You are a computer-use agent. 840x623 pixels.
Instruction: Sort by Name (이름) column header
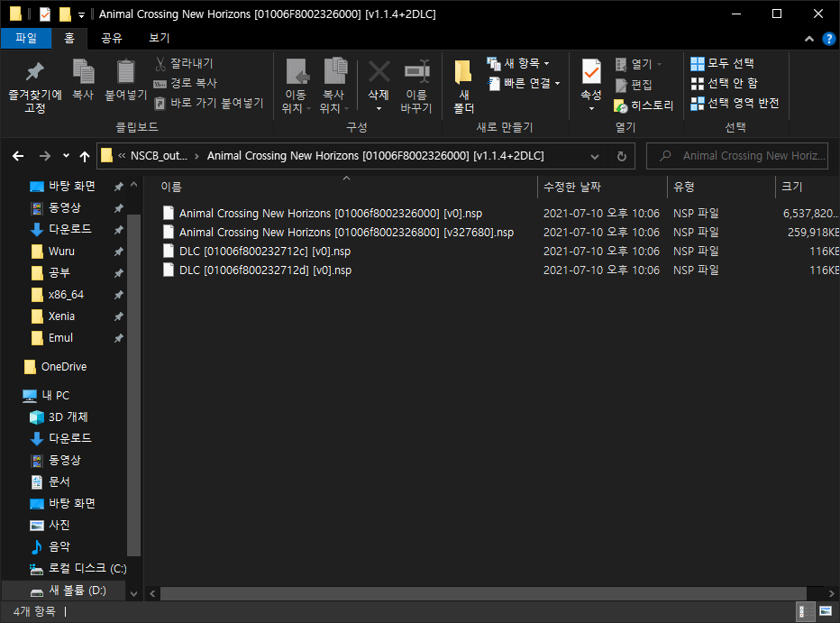pyautogui.click(x=345, y=187)
